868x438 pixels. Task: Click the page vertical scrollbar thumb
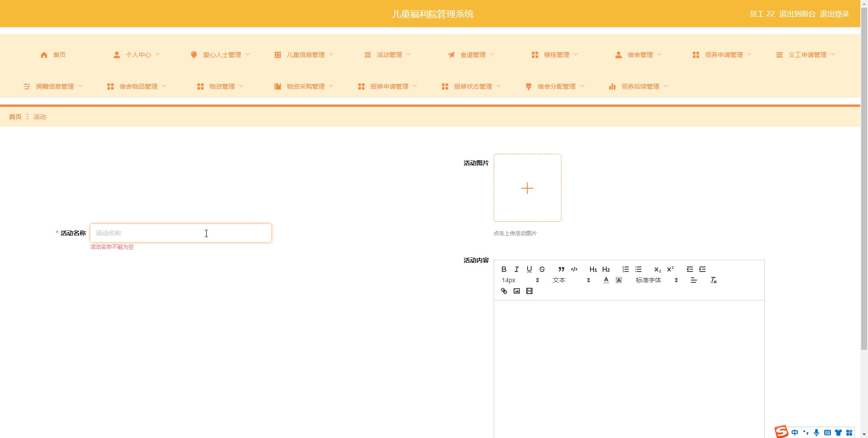pyautogui.click(x=864, y=179)
